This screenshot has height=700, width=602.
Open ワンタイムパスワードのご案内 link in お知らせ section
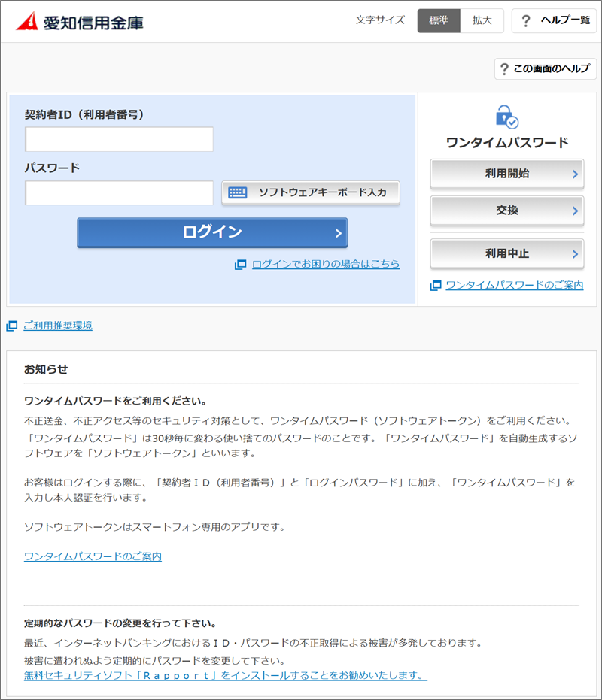(93, 556)
